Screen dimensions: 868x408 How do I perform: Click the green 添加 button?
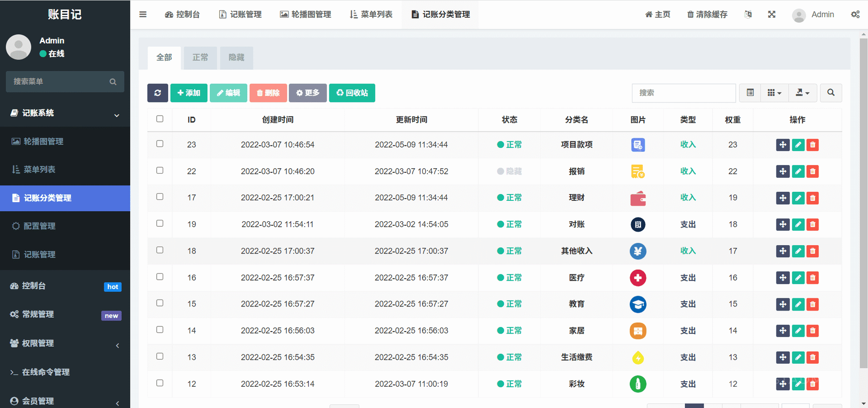(x=188, y=93)
